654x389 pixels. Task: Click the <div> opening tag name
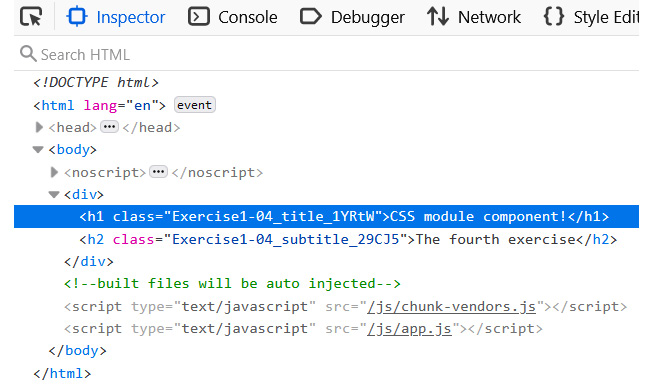point(84,194)
